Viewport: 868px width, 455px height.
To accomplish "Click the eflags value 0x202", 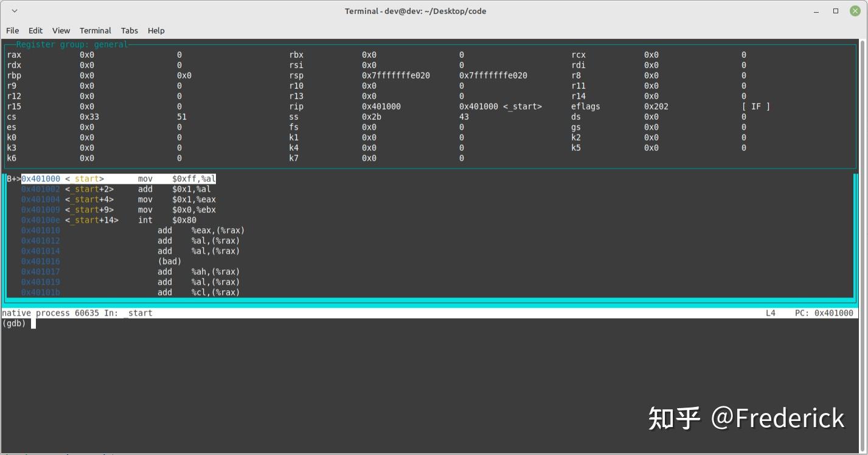I will pos(656,106).
